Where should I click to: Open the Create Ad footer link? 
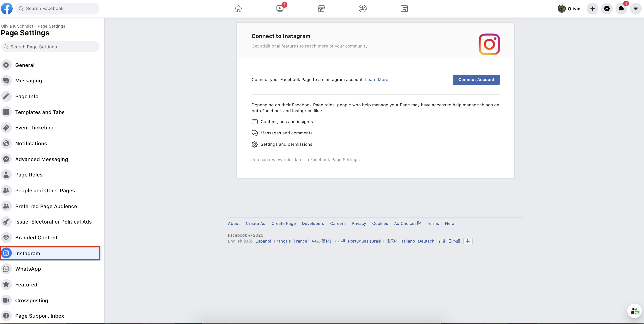(x=256, y=224)
